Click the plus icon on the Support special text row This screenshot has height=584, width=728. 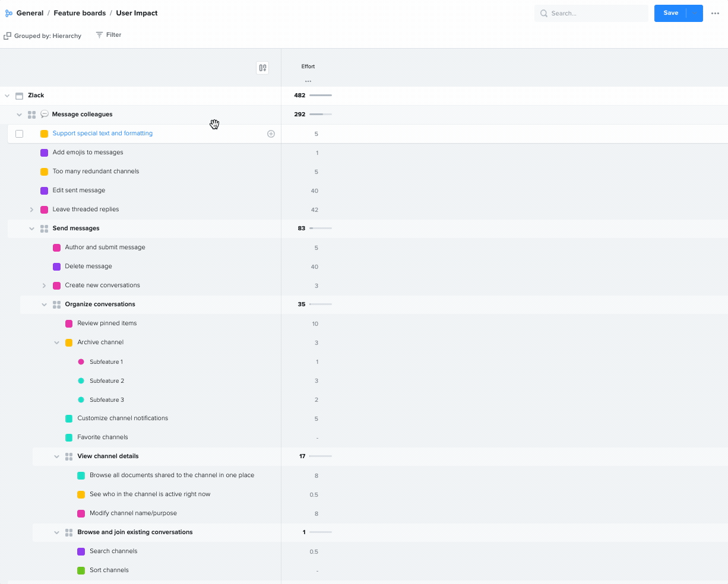point(271,134)
